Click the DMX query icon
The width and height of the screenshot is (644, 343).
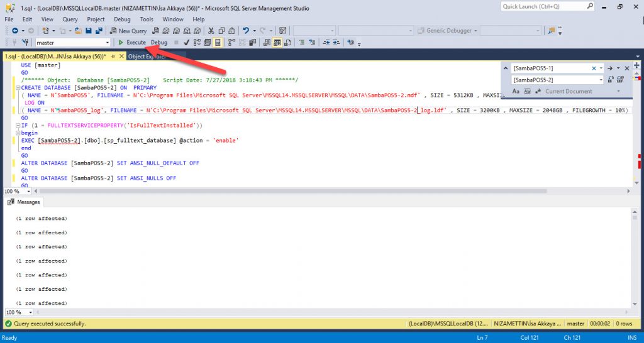[x=177, y=31]
